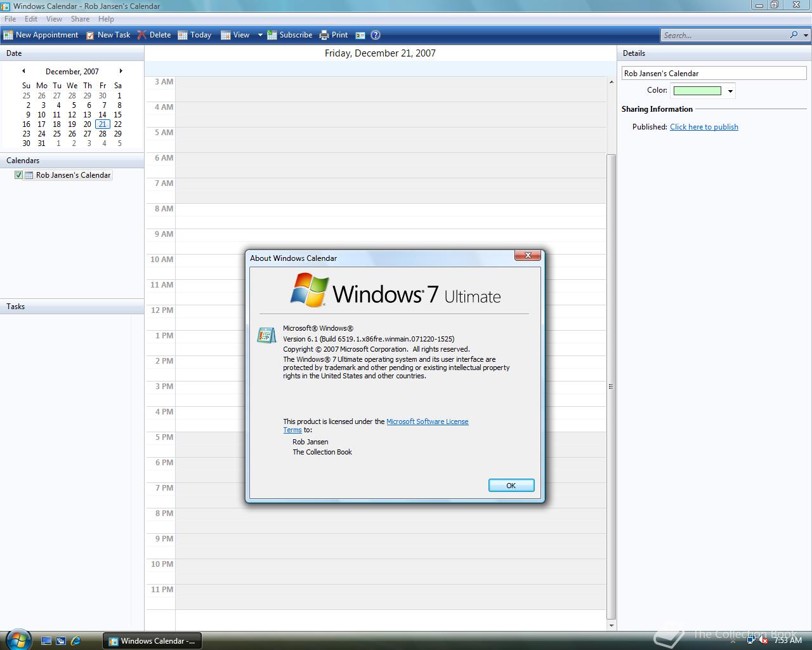Click the Friday, December 21, 2007 header
This screenshot has width=812, height=650.
(x=380, y=53)
